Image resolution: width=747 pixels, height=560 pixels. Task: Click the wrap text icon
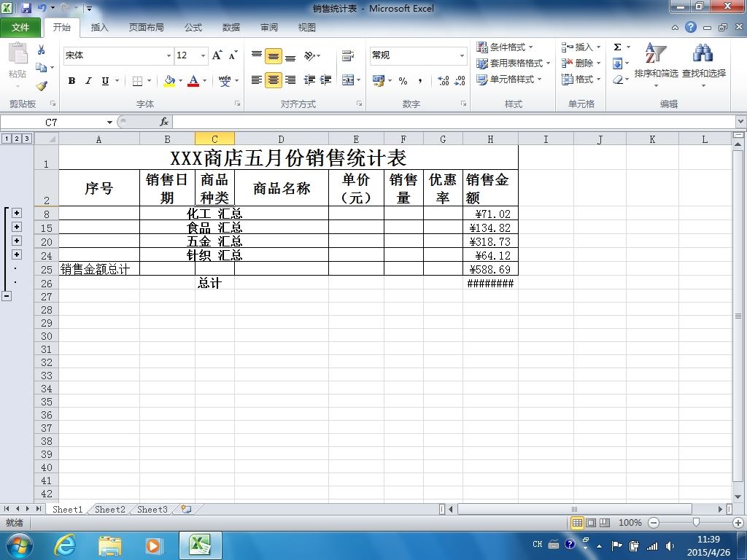[x=348, y=55]
